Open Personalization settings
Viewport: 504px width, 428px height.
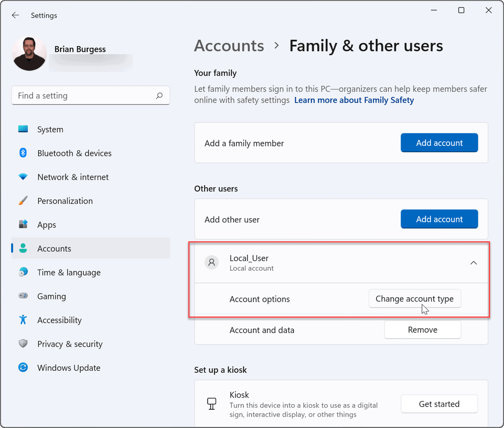[64, 201]
